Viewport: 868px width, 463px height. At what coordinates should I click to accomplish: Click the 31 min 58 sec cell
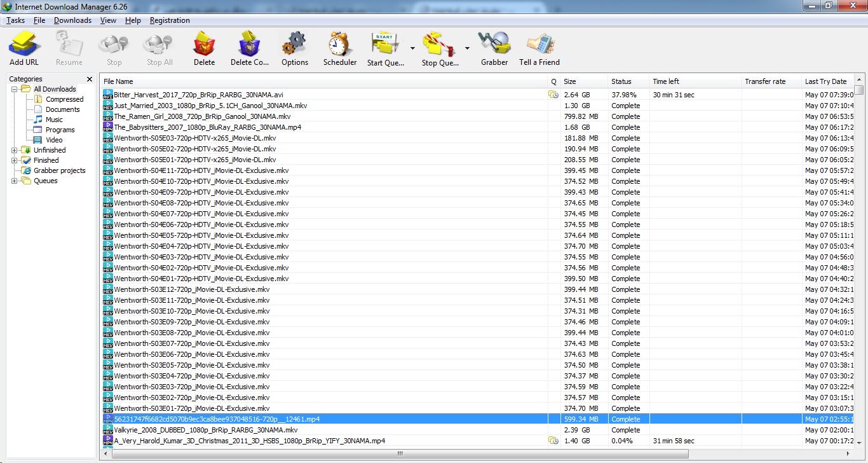[x=674, y=441]
